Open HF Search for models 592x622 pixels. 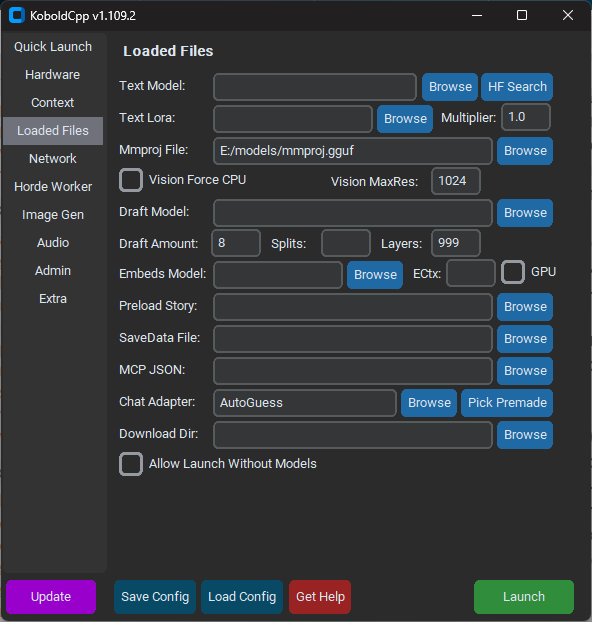coord(517,87)
